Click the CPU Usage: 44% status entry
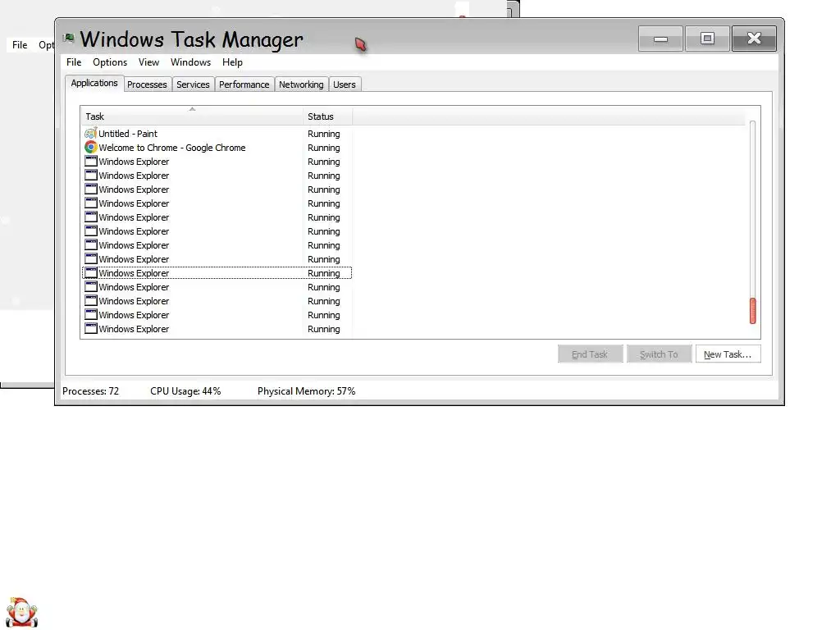 click(185, 391)
